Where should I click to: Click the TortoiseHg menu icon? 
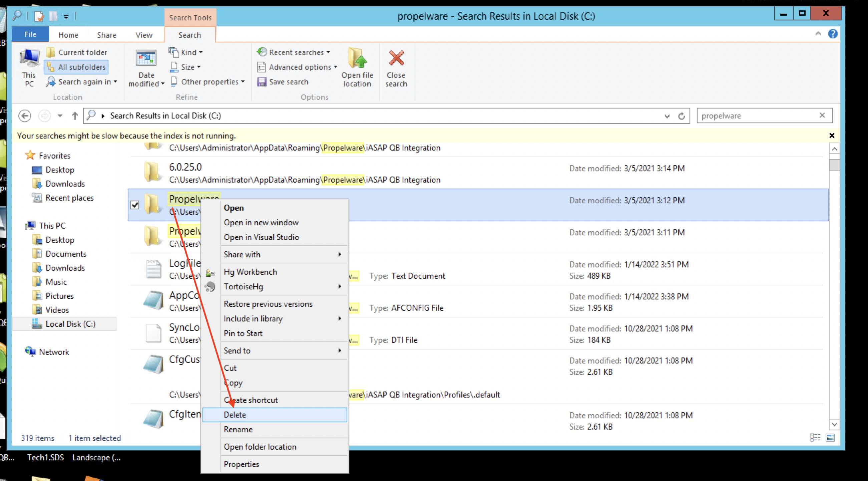[x=210, y=287]
